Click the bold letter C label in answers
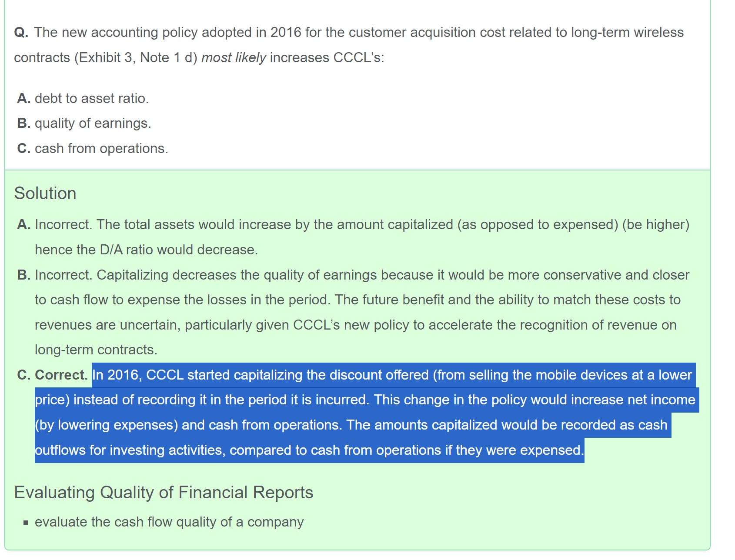This screenshot has height=560, width=735. [23, 148]
